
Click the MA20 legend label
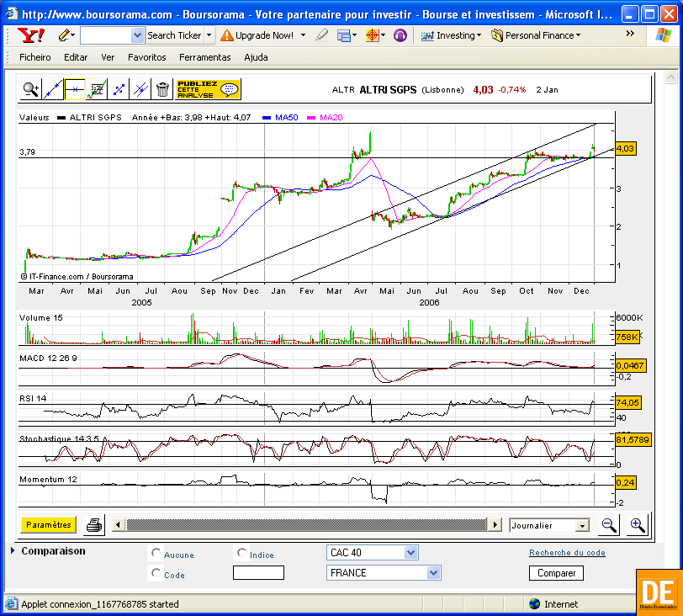[331, 117]
